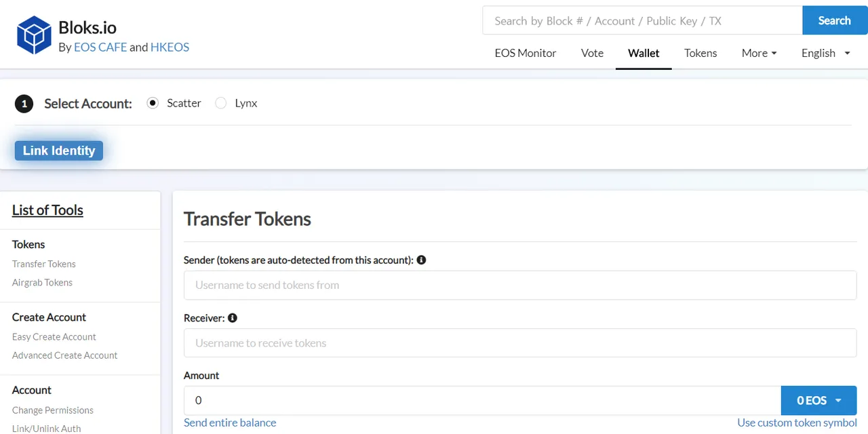Viewport: 868px width, 434px height.
Task: Click the Bloks.io cube logo
Action: click(35, 35)
